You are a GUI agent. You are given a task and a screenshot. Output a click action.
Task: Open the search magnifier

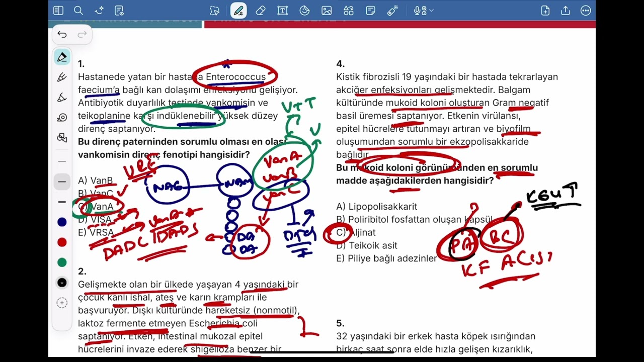click(78, 10)
